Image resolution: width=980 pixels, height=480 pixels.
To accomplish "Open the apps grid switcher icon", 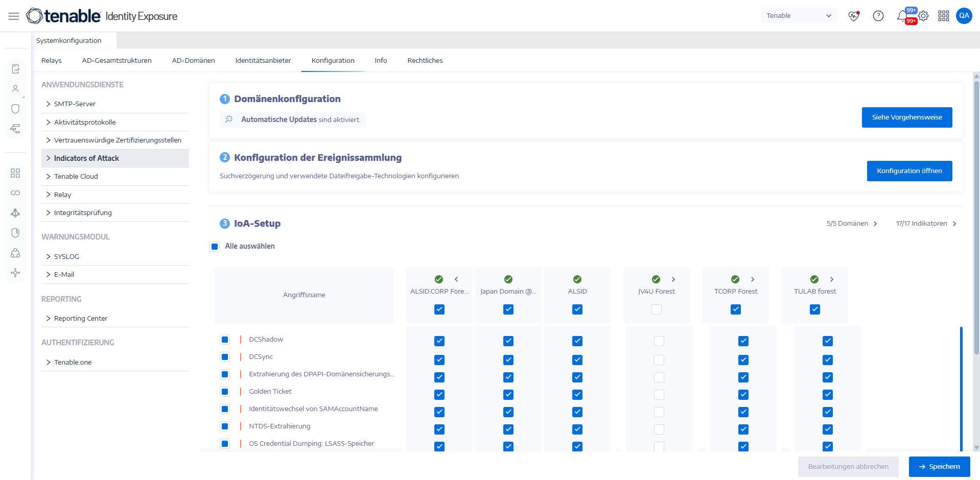I will point(943,16).
